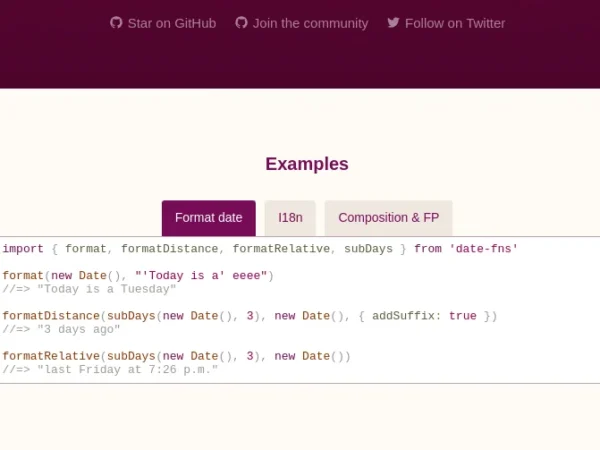The height and width of the screenshot is (450, 600).
Task: Open the Composition & FP tab
Action: [388, 217]
